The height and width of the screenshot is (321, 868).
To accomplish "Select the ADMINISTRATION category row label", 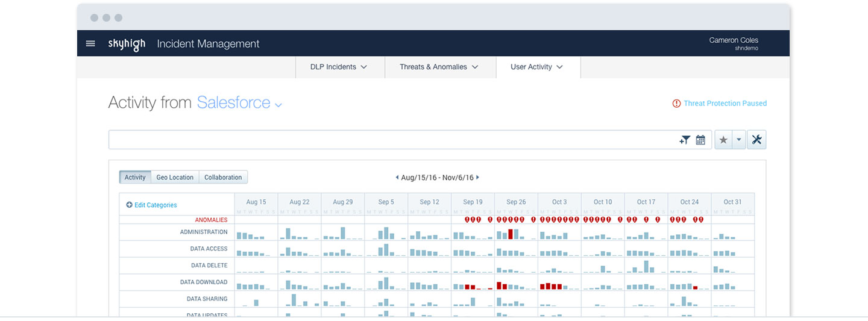I will click(x=204, y=232).
